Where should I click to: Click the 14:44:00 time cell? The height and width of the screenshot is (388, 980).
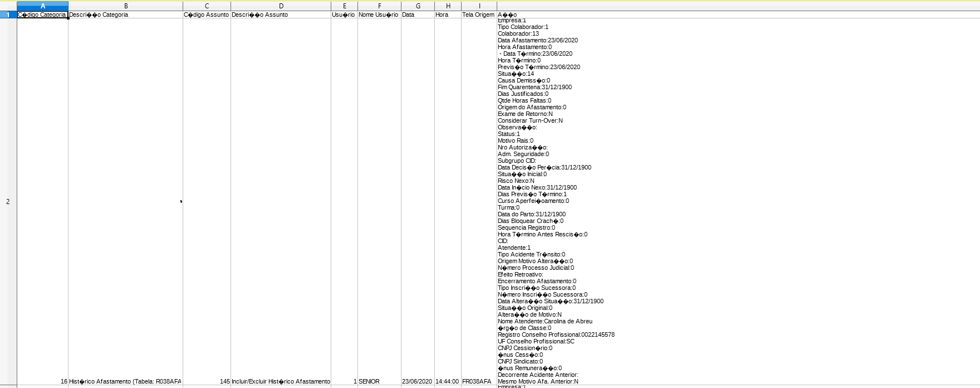447,381
